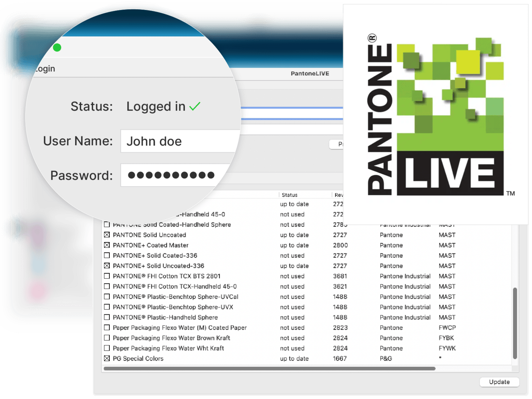Viewport: 532px width, 399px height.
Task: Select the PANTONE+ Coated Master row name
Action: pos(151,245)
